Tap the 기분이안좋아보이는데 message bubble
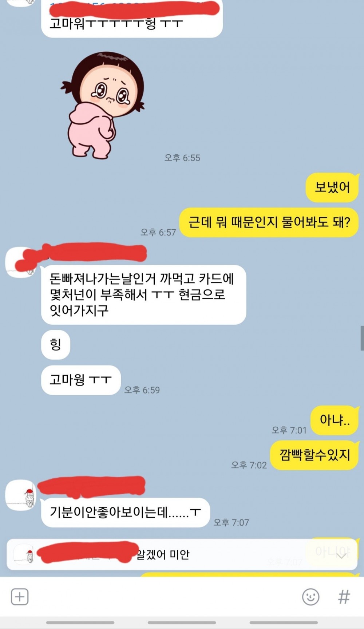 coord(126,513)
